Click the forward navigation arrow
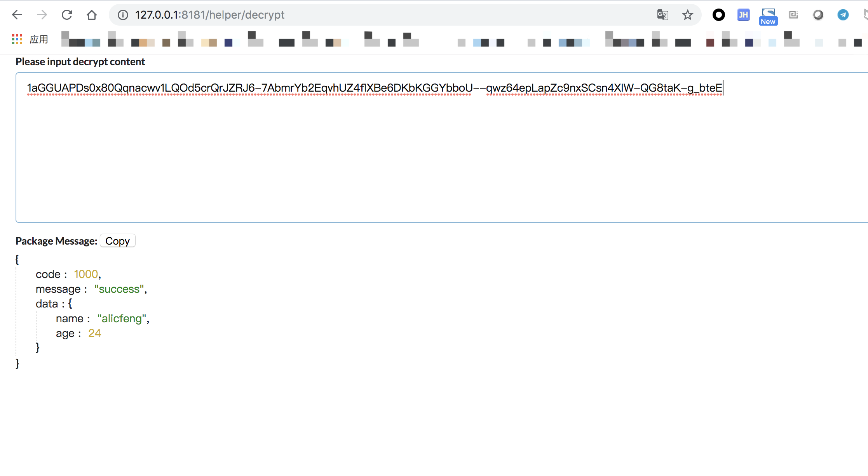The height and width of the screenshot is (476, 868). (42, 15)
